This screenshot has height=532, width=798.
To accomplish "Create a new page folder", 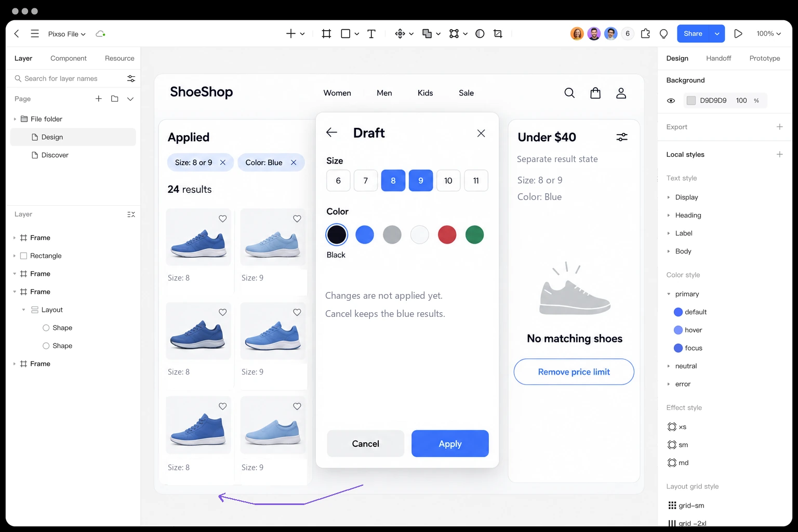I will 115,99.
